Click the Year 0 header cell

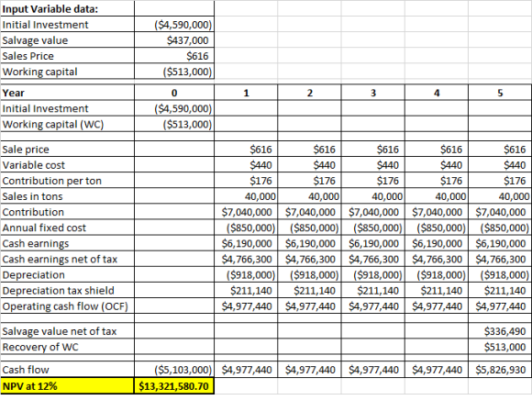click(174, 93)
